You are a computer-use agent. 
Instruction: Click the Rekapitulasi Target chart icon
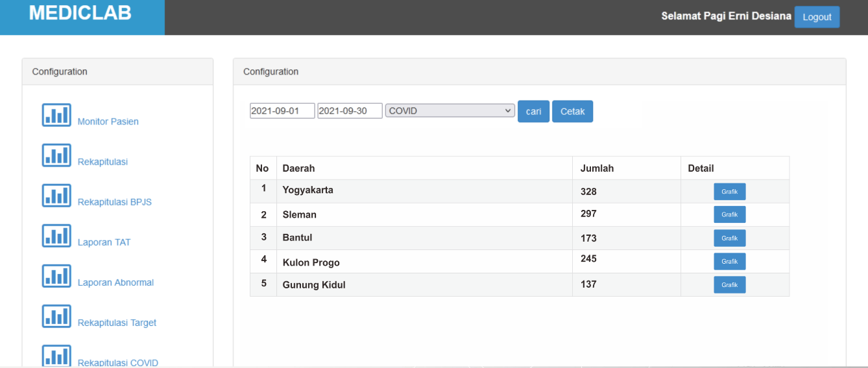coord(56,316)
